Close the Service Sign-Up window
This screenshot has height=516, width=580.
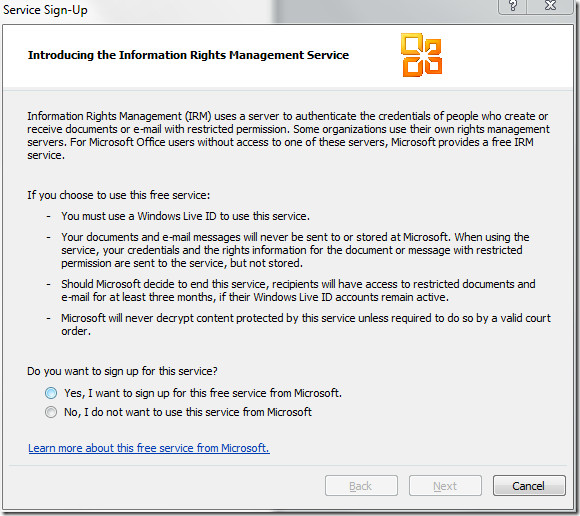coord(550,6)
